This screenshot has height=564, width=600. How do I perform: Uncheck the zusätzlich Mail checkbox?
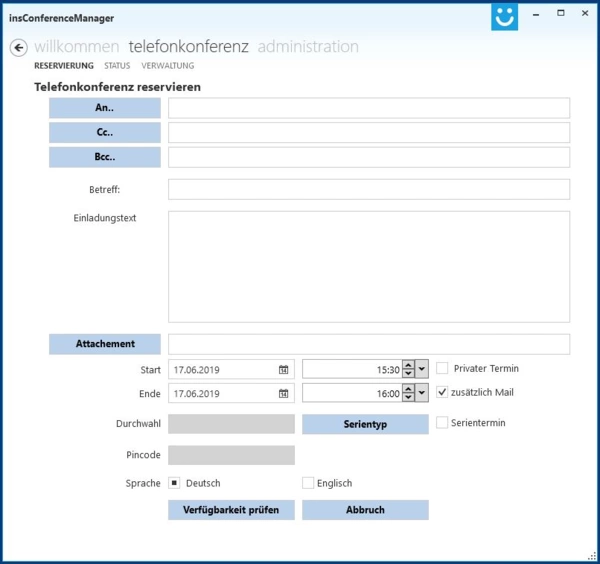click(442, 393)
